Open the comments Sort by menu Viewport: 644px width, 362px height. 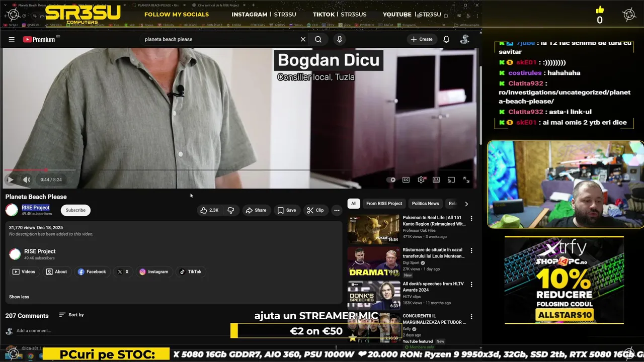[x=71, y=315]
